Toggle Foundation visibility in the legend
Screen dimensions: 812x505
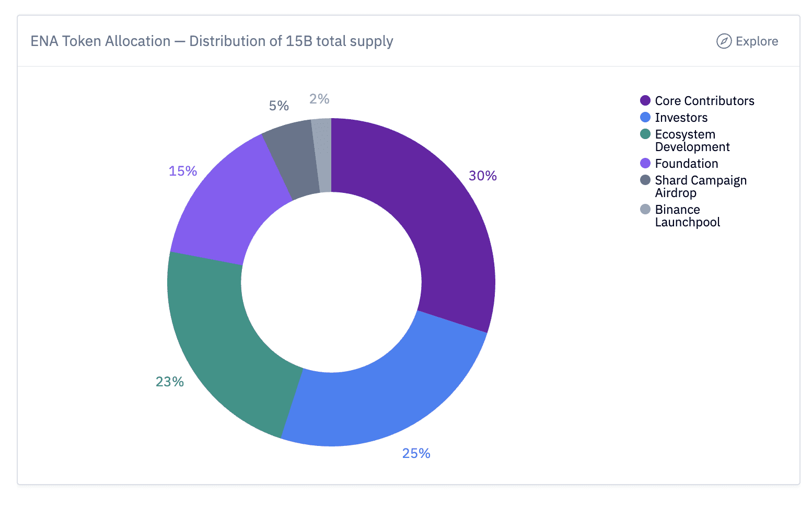point(686,163)
